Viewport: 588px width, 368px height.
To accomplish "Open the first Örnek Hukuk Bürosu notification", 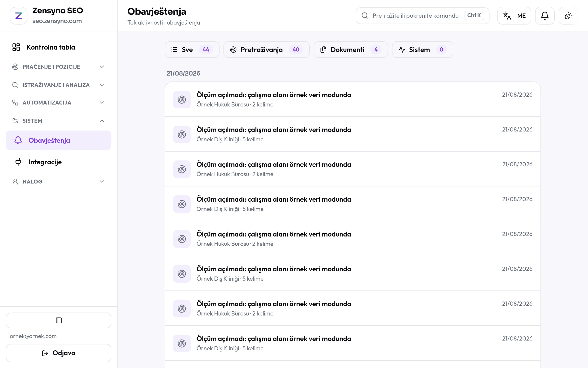I will (x=353, y=99).
